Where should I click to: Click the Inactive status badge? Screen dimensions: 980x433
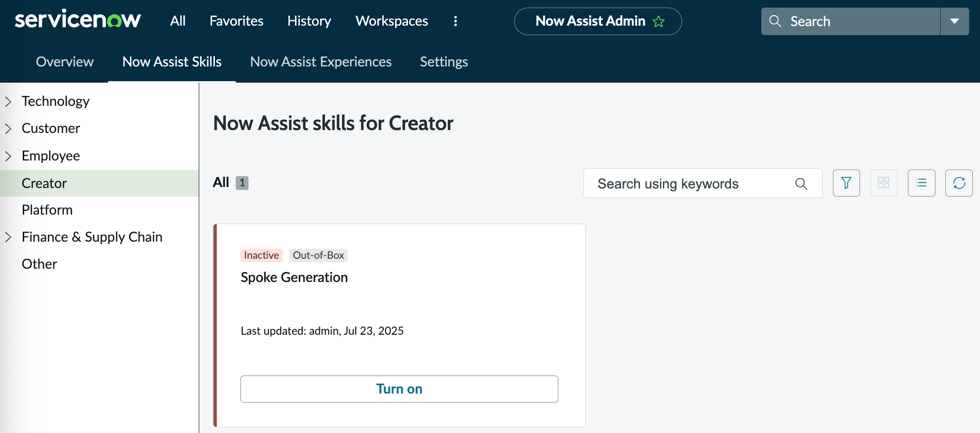(x=261, y=255)
